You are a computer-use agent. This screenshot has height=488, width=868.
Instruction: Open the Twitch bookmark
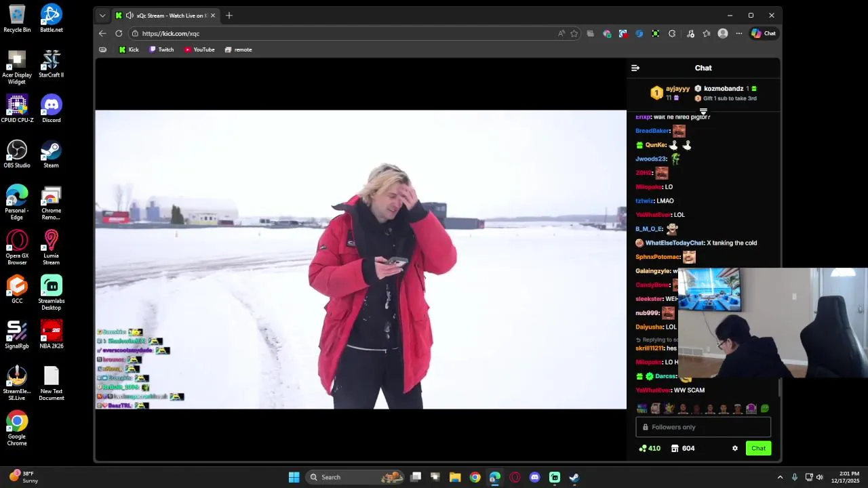pos(161,49)
